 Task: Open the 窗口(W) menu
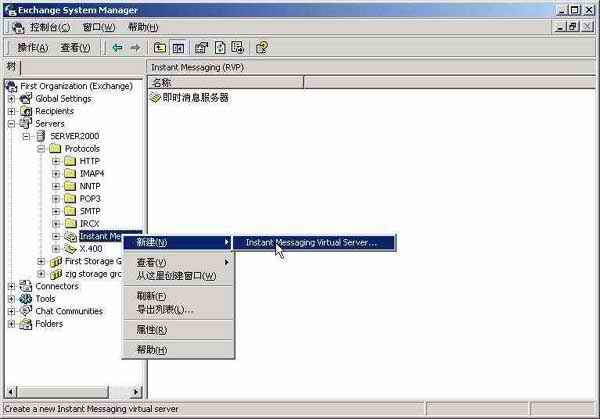[99, 28]
